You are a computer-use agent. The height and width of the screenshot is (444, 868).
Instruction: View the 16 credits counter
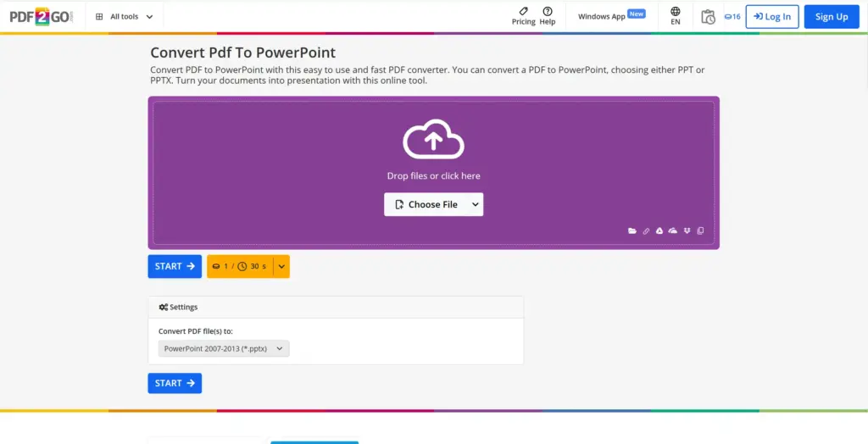click(x=732, y=17)
